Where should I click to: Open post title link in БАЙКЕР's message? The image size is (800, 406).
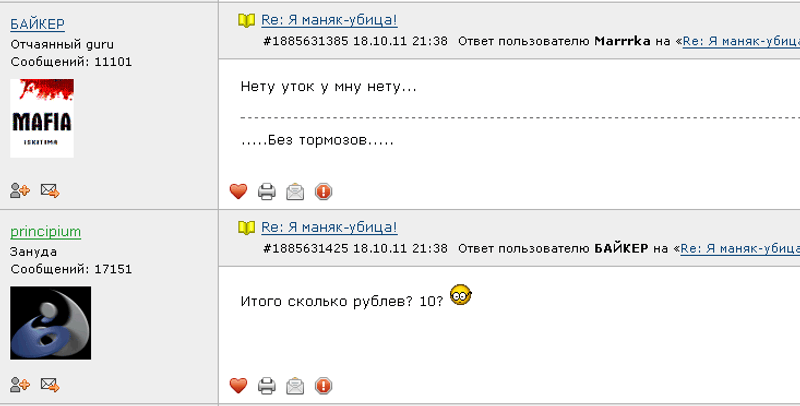click(329, 20)
